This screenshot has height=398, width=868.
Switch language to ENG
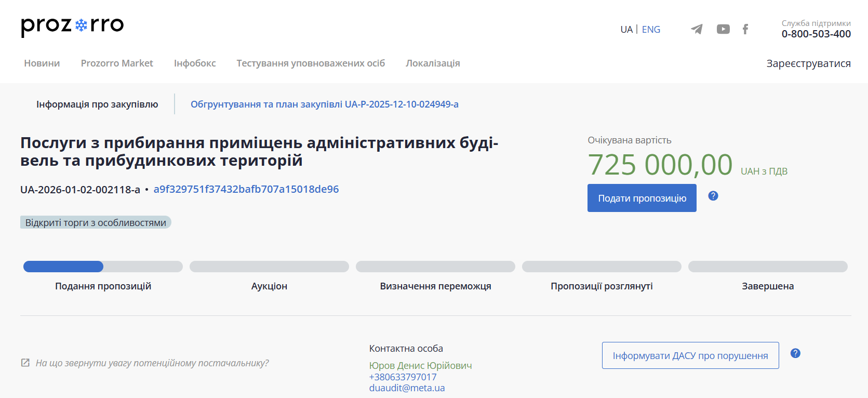[651, 30]
